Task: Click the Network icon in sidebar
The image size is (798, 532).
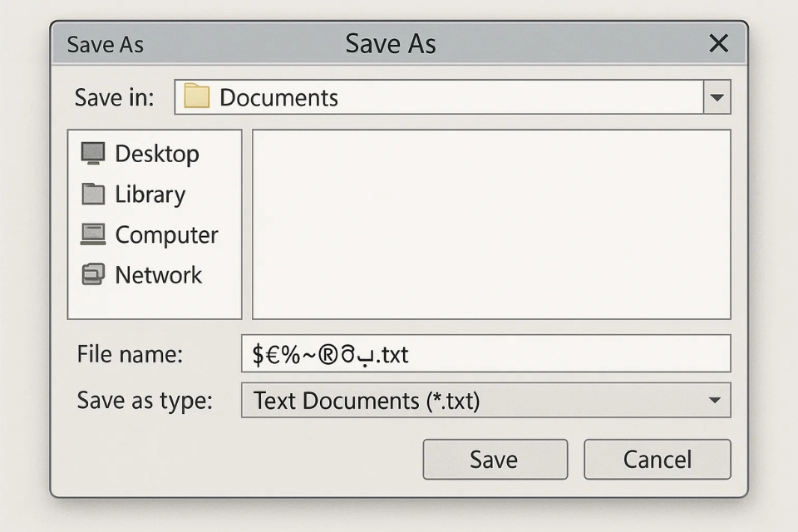Action: [x=93, y=275]
